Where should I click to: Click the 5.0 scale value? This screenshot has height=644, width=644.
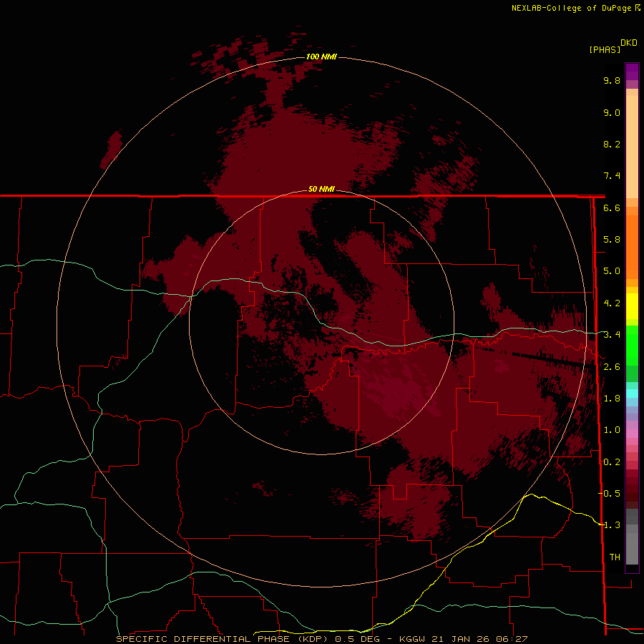pyautogui.click(x=612, y=271)
